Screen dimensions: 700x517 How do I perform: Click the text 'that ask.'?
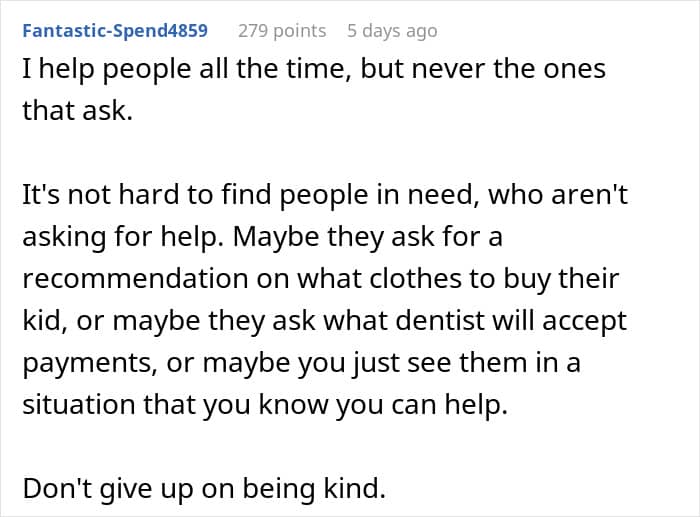78,110
